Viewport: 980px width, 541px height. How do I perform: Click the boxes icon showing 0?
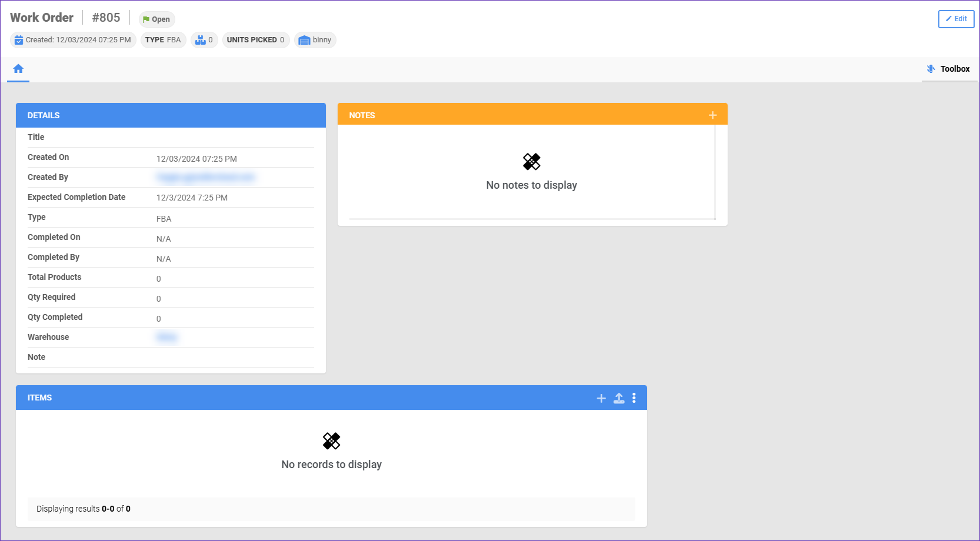pos(201,40)
